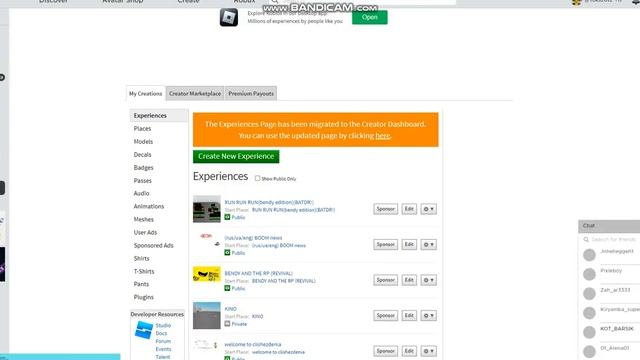This screenshot has height=360, width=640.
Task: Enable Show Public Only checkbox
Action: tap(257, 178)
